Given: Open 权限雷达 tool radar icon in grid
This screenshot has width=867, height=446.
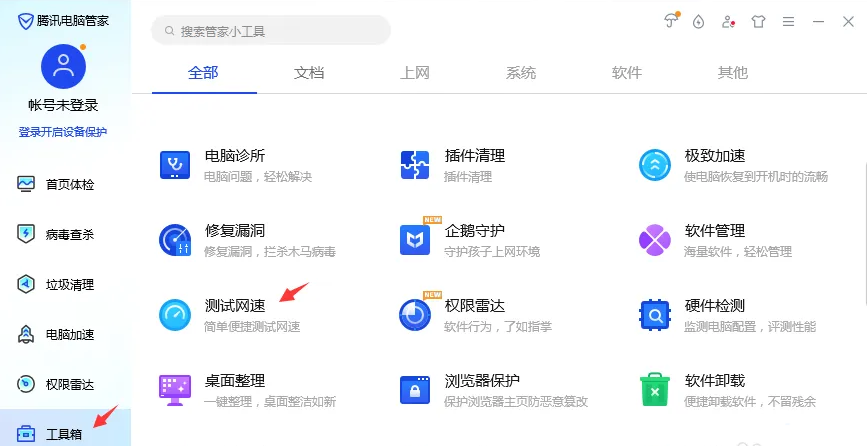Looking at the screenshot, I should pyautogui.click(x=415, y=315).
